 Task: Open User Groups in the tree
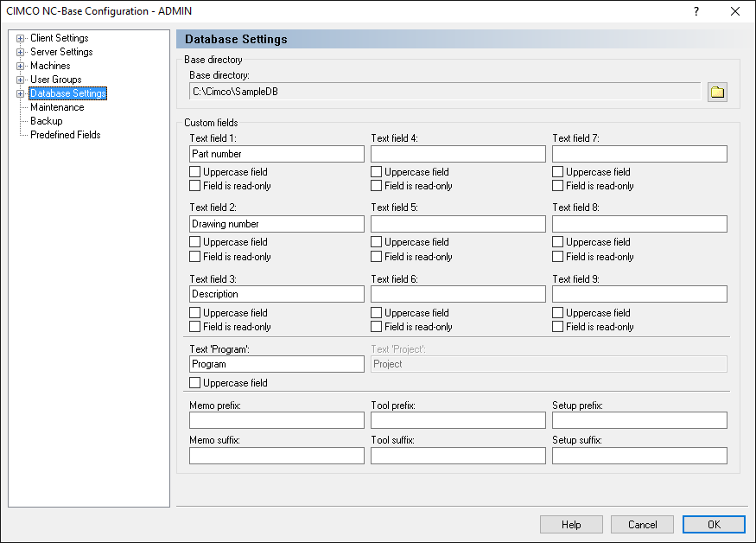coord(56,80)
